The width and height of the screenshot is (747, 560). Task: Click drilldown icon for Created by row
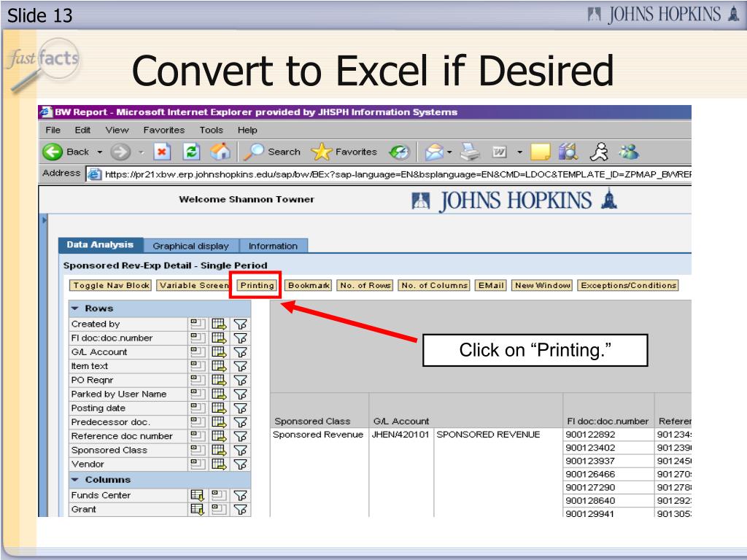(198, 324)
